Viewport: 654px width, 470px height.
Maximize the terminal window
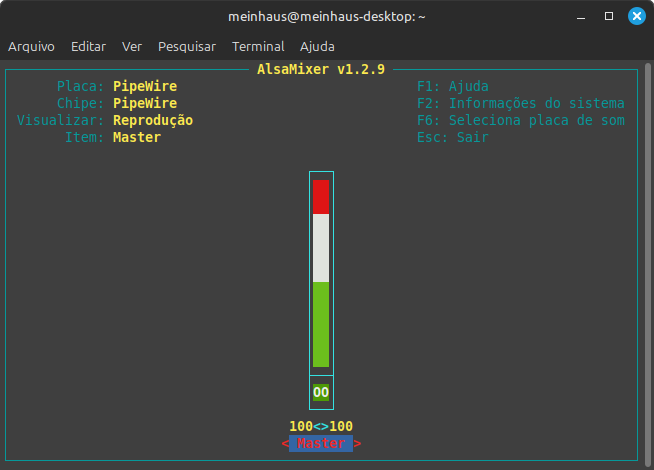click(609, 16)
